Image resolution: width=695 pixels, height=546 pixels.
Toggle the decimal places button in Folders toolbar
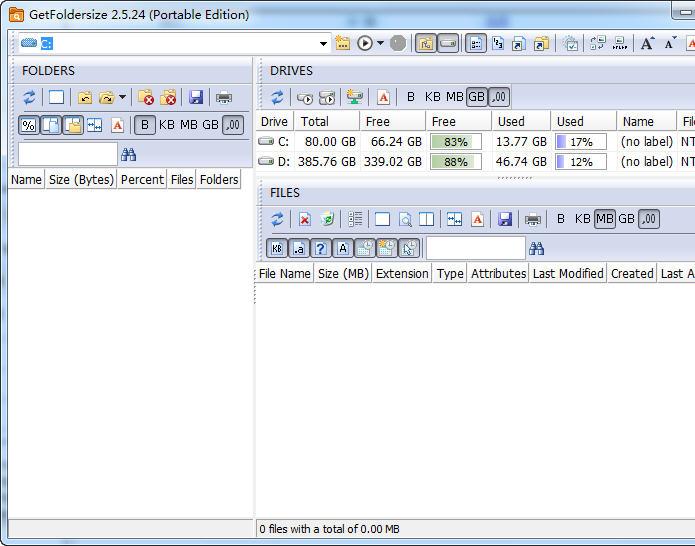(x=232, y=125)
